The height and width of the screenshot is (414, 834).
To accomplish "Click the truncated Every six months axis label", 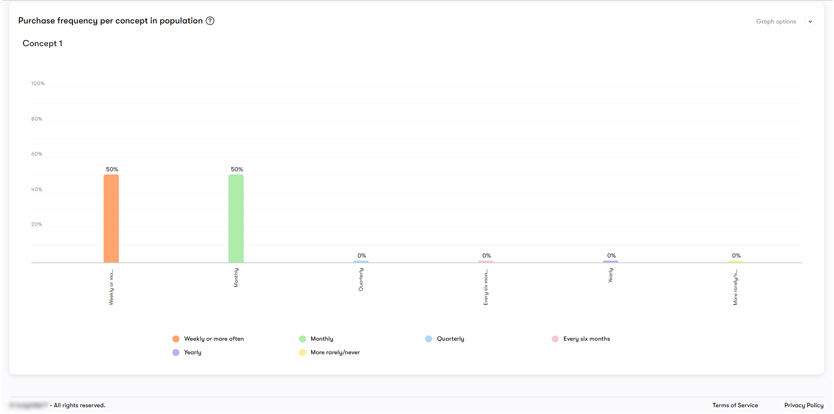I will click(x=486, y=286).
